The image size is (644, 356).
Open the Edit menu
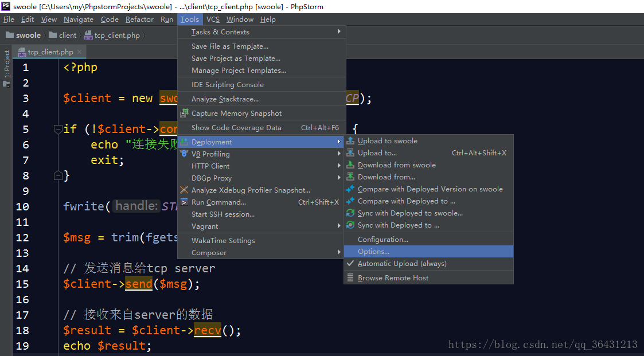[28, 19]
